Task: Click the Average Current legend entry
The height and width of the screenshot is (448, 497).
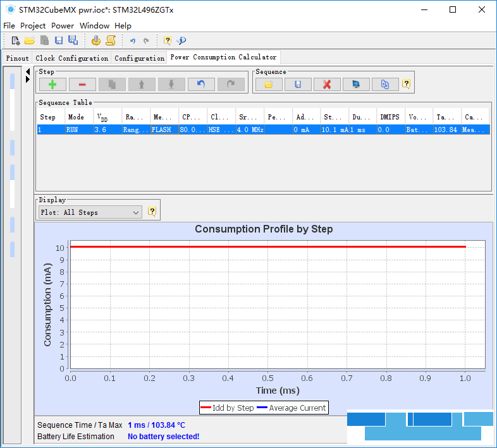Action: [x=291, y=408]
